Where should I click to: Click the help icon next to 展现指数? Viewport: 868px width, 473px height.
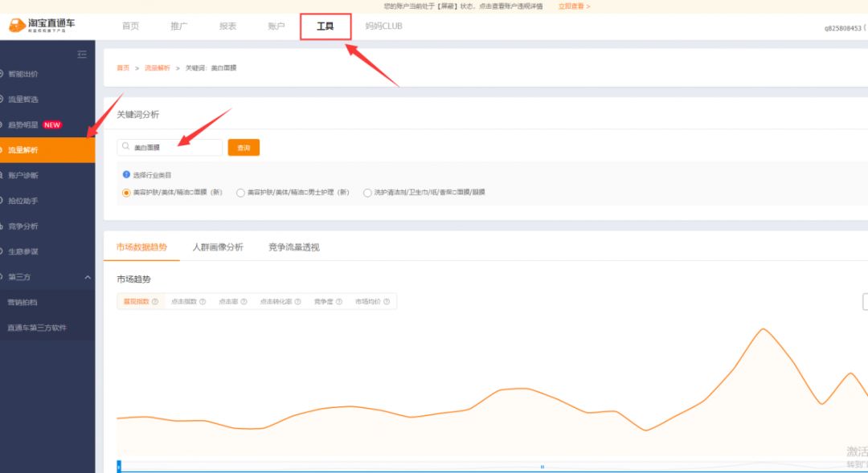tap(155, 302)
